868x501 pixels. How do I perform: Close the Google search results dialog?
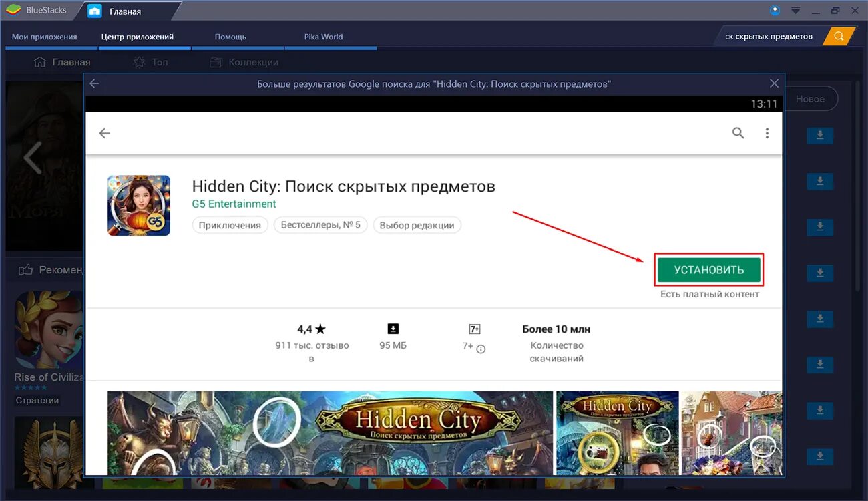774,83
